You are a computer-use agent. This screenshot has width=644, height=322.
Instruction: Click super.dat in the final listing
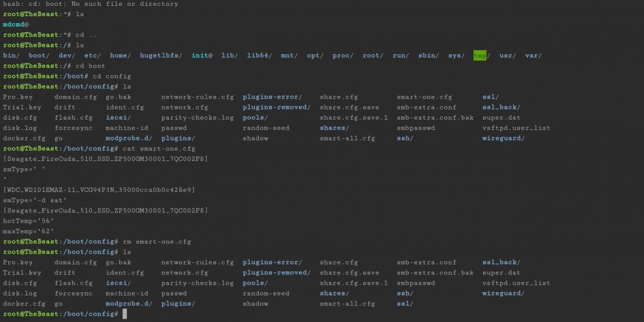[x=502, y=272]
